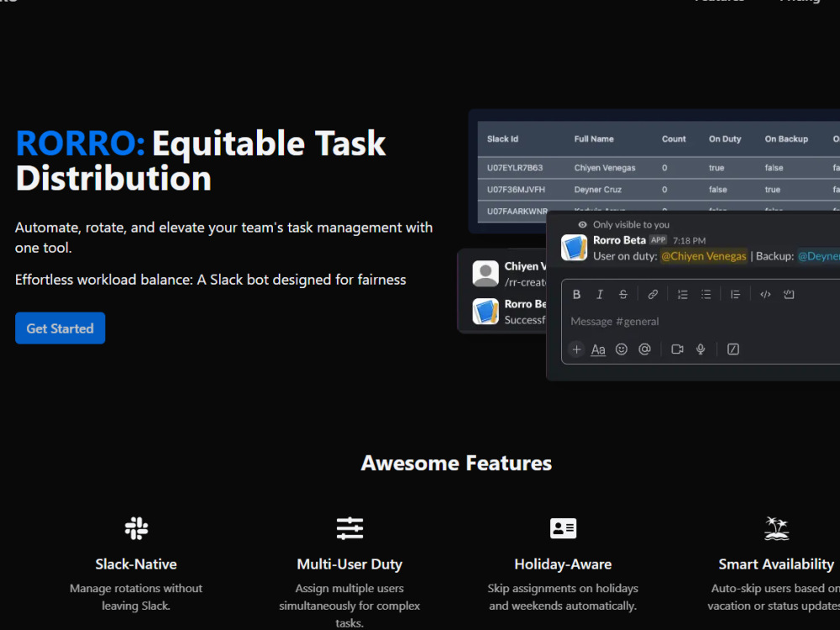Click the 'On Duty' column header
Viewport: 840px width, 630px height.
point(725,139)
